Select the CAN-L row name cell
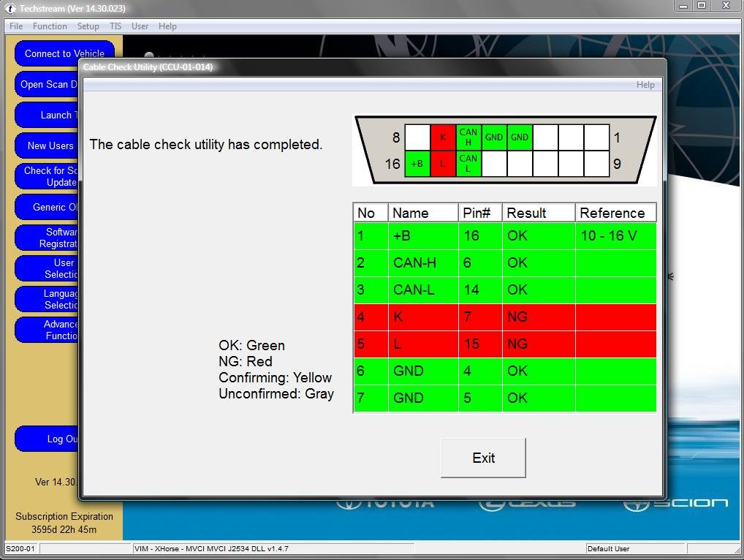 pyautogui.click(x=423, y=290)
